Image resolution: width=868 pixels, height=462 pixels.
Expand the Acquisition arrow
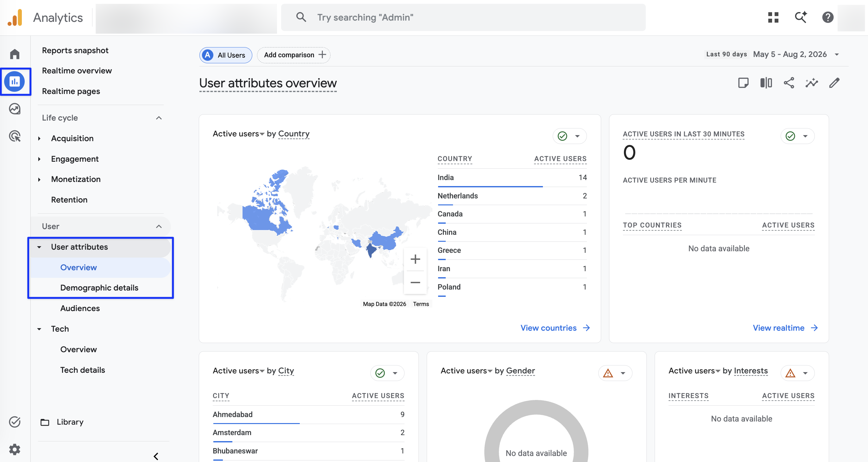click(40, 138)
